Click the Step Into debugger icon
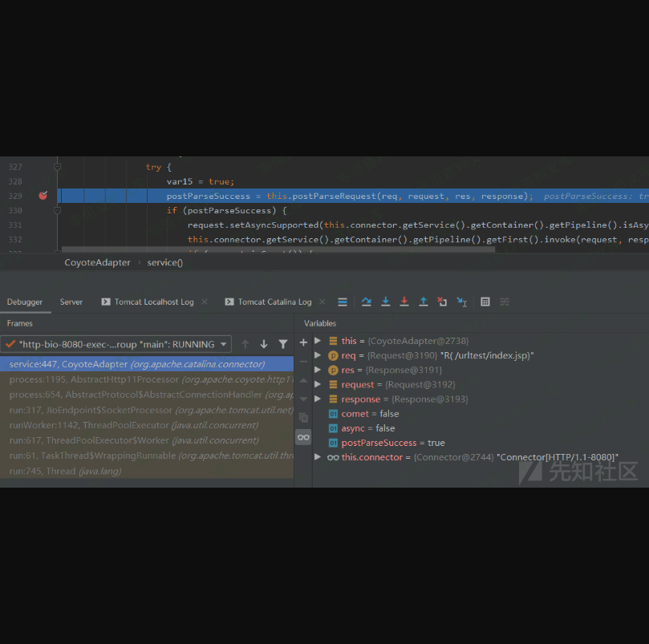 (x=385, y=302)
